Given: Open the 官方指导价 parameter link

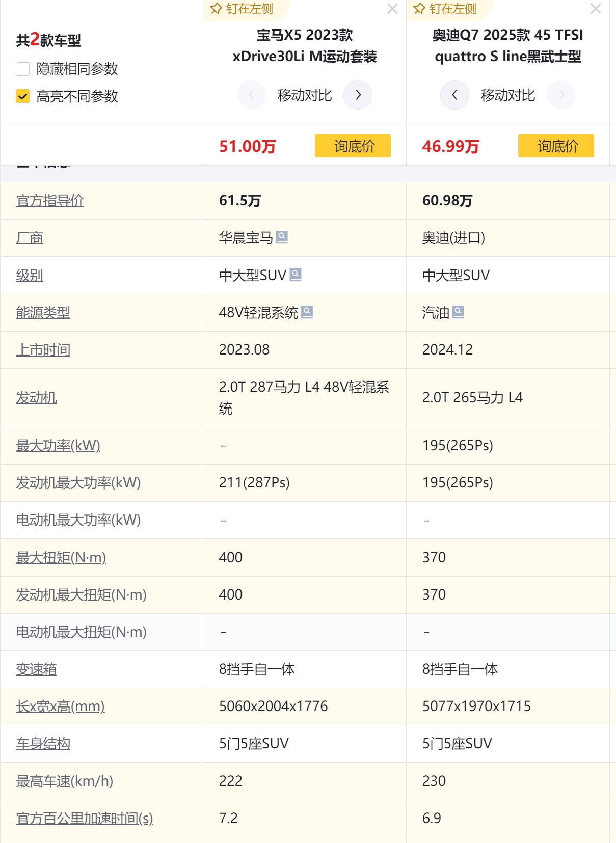Looking at the screenshot, I should pyautogui.click(x=50, y=201).
